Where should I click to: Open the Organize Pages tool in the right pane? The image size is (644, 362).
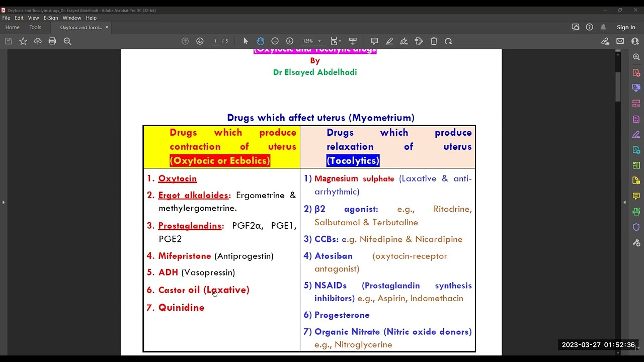(636, 104)
